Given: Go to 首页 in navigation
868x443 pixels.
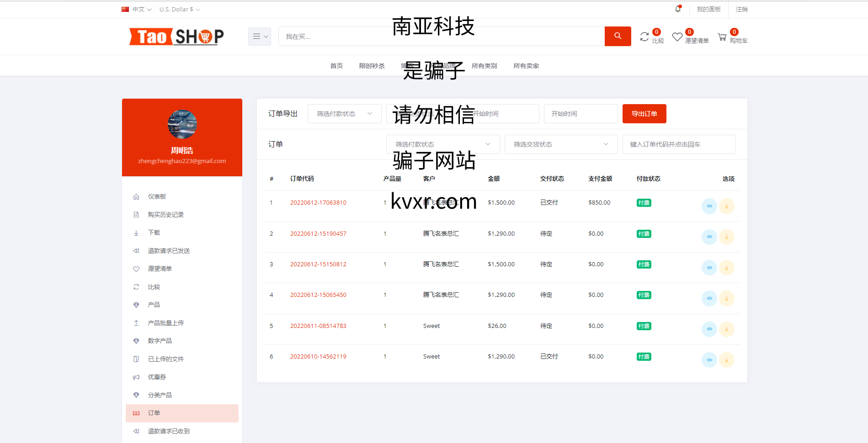Looking at the screenshot, I should [336, 66].
